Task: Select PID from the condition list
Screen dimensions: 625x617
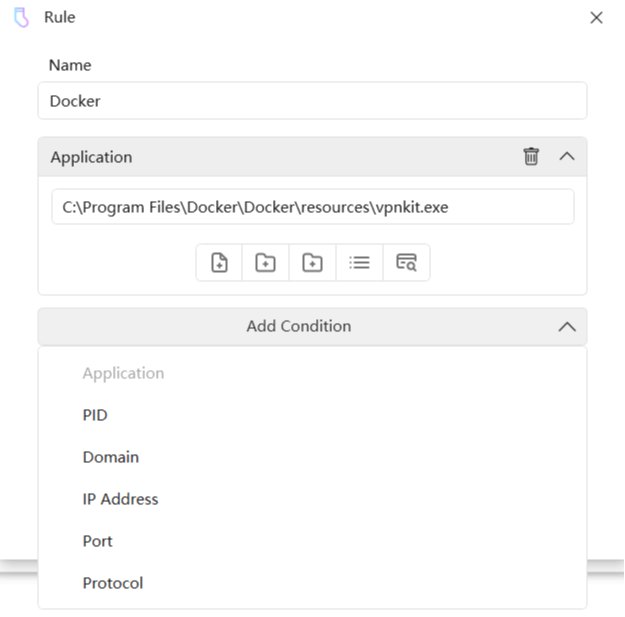Action: click(95, 415)
